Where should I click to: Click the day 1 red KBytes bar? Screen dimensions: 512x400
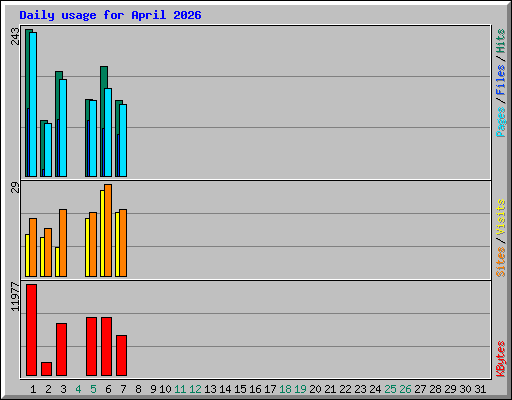[x=31, y=330]
